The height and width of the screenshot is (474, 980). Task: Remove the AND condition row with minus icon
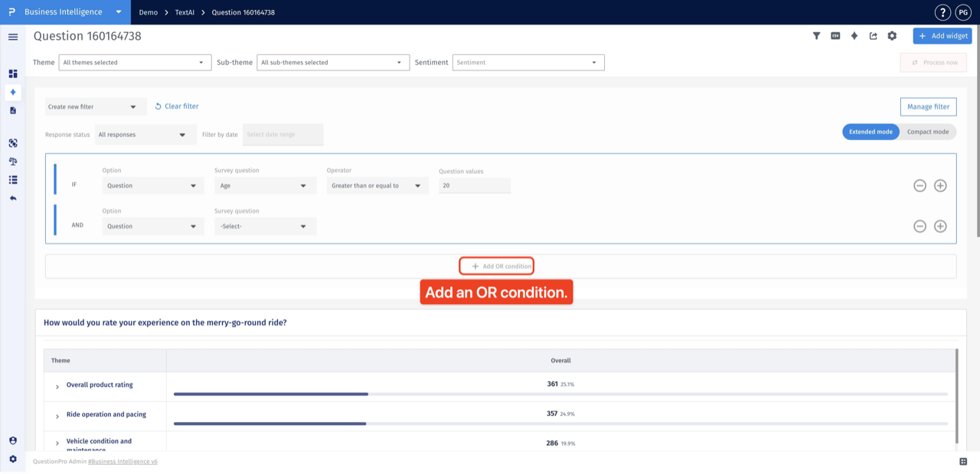click(920, 226)
